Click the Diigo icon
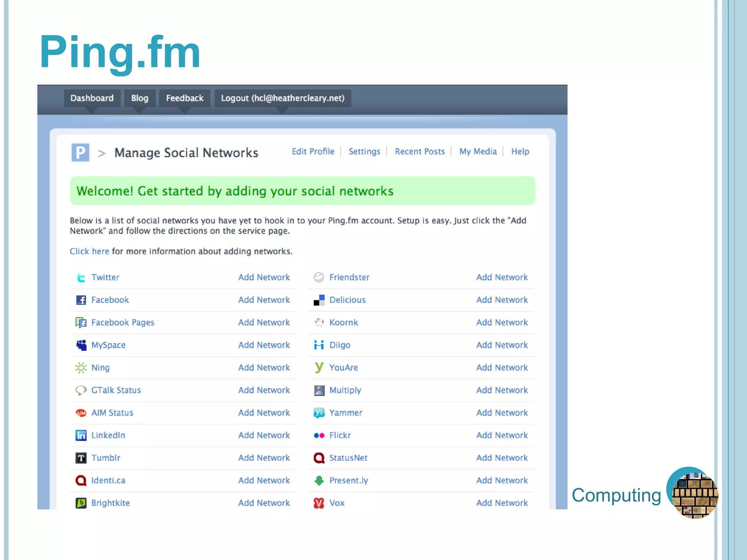This screenshot has height=560, width=747. pos(319,345)
